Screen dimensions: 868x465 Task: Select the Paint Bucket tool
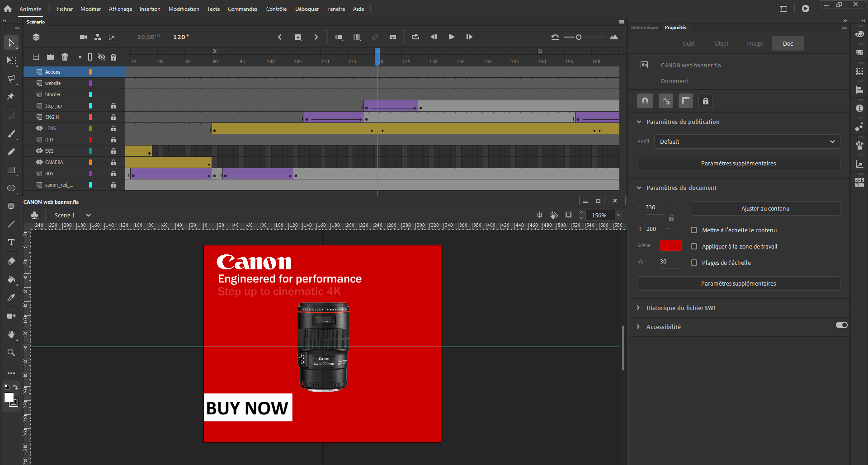(11, 279)
